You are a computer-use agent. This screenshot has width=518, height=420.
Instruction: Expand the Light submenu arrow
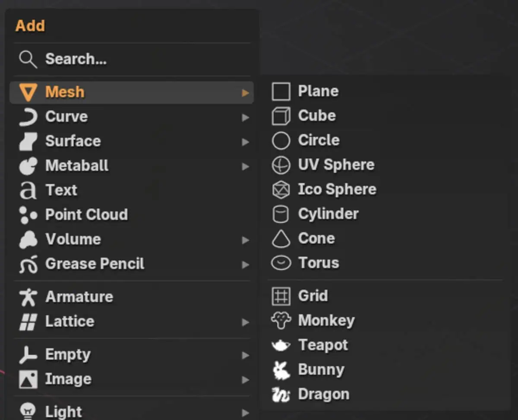(246, 412)
